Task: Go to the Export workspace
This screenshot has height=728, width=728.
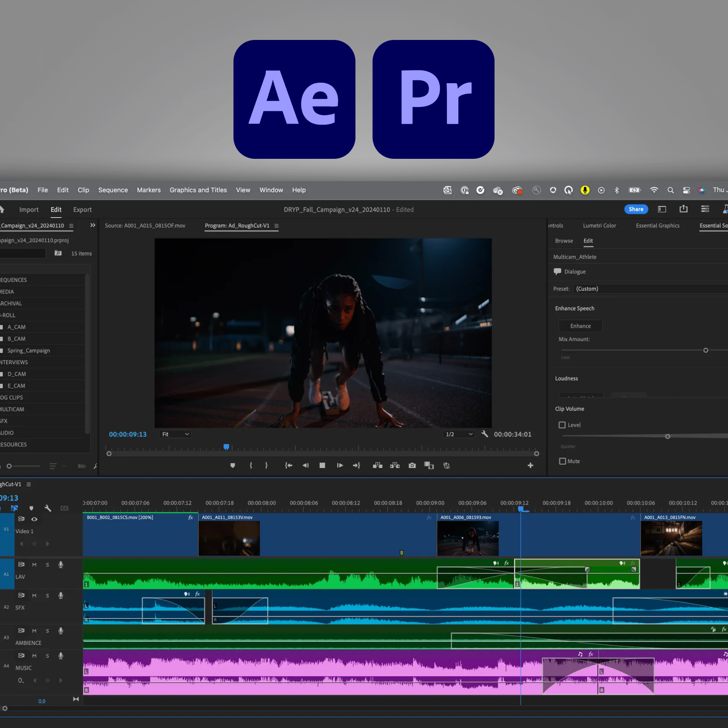Action: pos(82,210)
